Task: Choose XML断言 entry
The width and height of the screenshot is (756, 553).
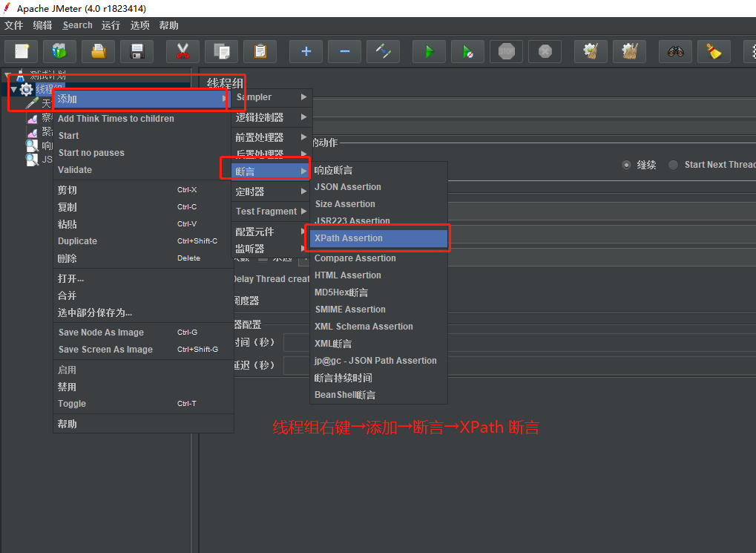Action: [x=378, y=344]
